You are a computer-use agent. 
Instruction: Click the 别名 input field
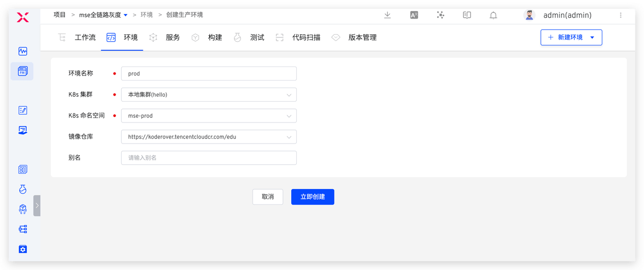point(209,158)
